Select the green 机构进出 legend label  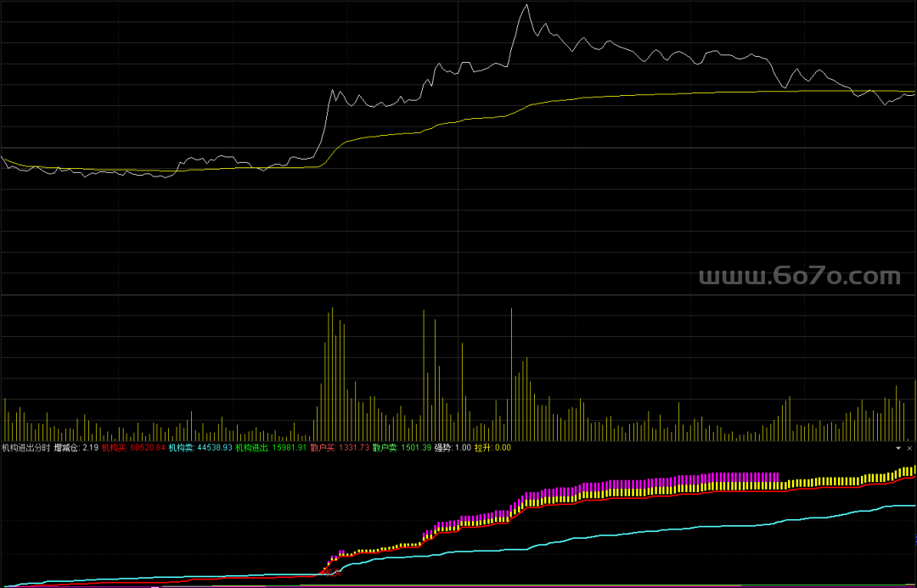(x=270, y=447)
